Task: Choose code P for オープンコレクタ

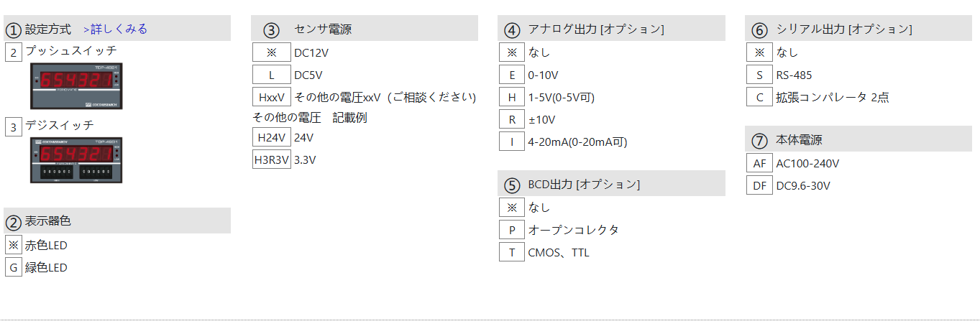Action: tap(512, 230)
